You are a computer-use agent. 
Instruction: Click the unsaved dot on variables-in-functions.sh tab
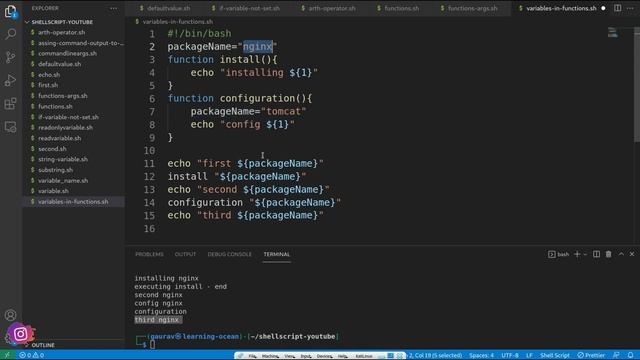(603, 8)
